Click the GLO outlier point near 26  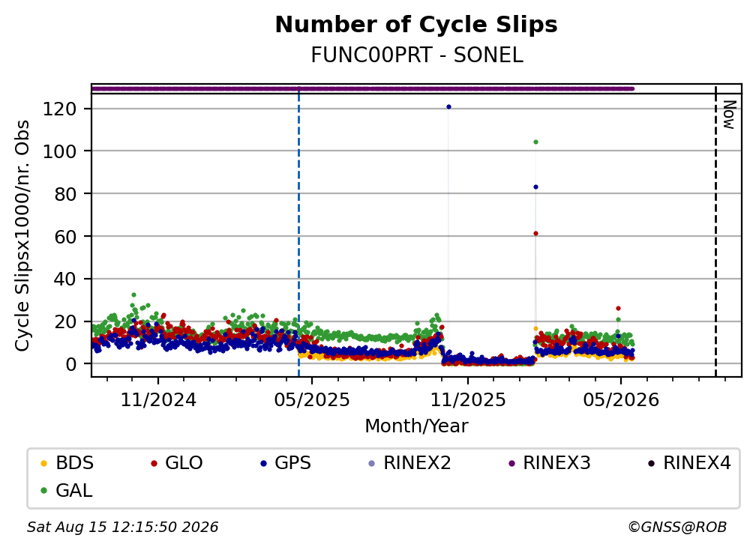point(618,308)
